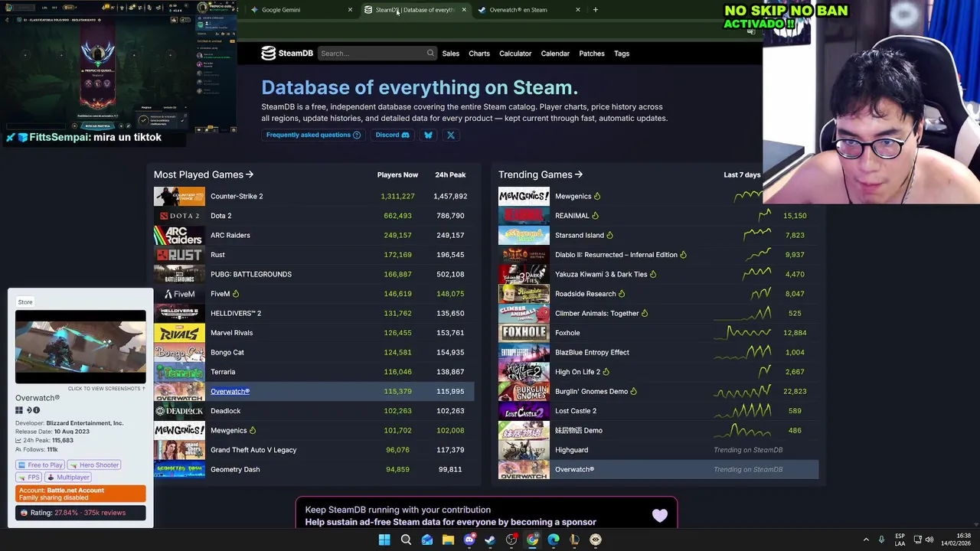The image size is (980, 551).
Task: Open taskbar Search
Action: click(x=406, y=540)
